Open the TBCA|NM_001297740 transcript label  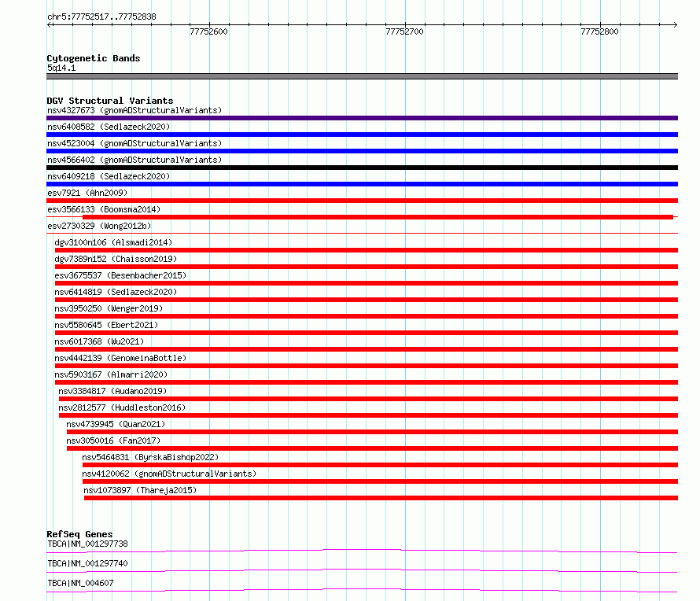[x=87, y=563]
